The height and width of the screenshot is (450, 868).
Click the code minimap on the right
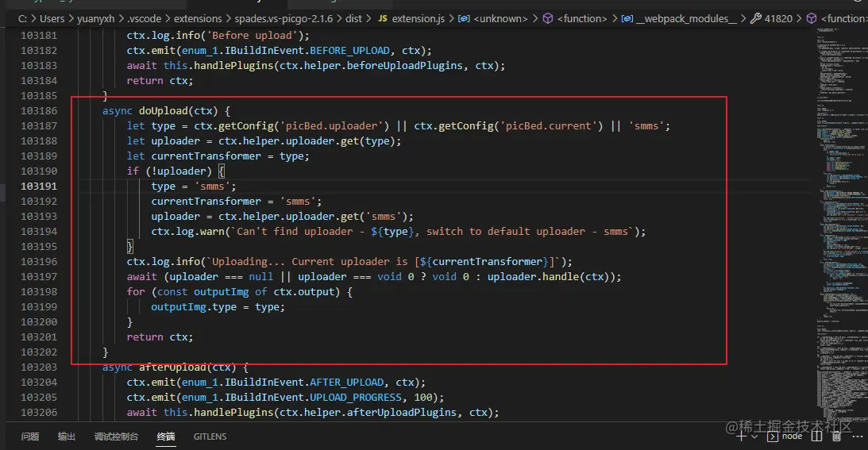coord(842,224)
